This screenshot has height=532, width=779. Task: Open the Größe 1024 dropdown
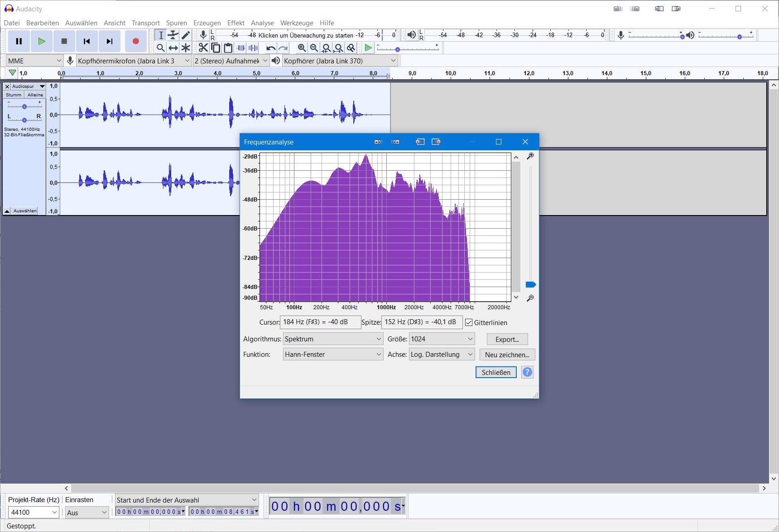[442, 339]
